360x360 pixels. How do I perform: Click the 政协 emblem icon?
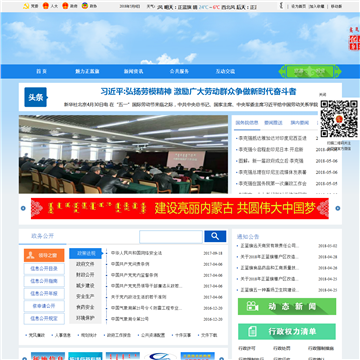pos(85,6)
